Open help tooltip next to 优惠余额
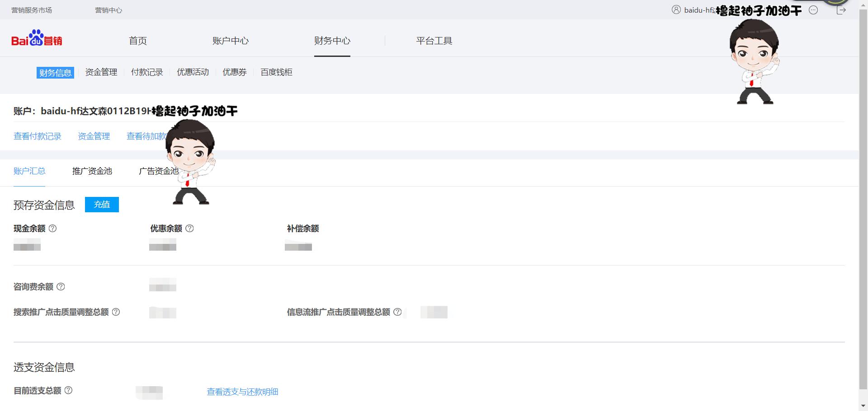The image size is (868, 411). coord(190,229)
